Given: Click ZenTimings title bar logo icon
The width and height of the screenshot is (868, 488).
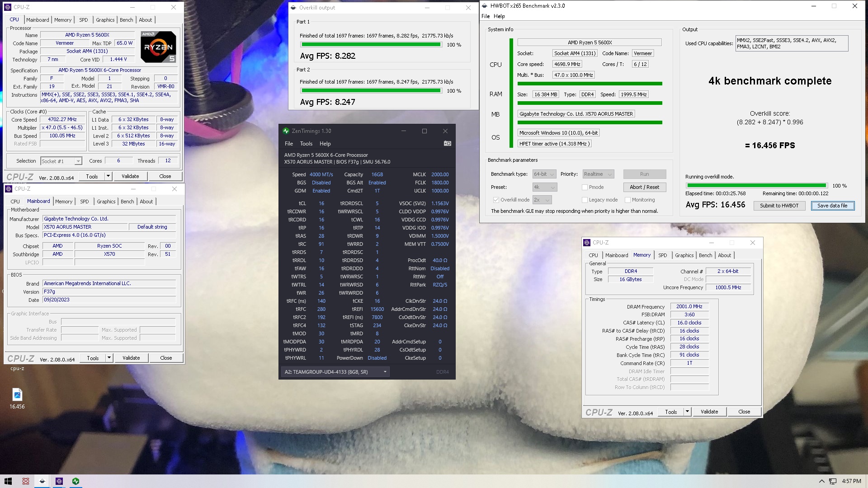Looking at the screenshot, I should click(286, 131).
